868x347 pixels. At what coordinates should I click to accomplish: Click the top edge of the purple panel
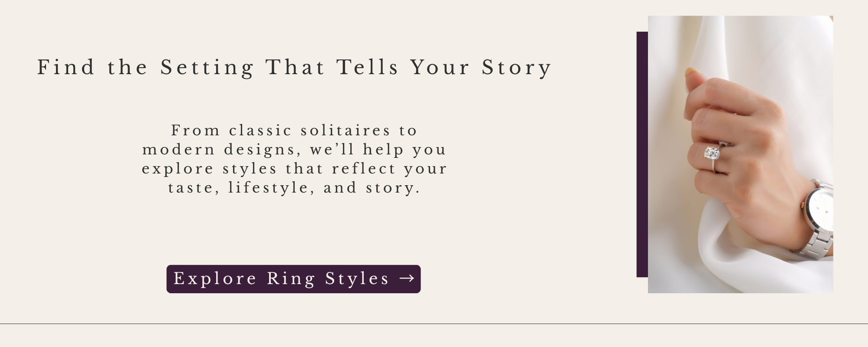click(641, 34)
